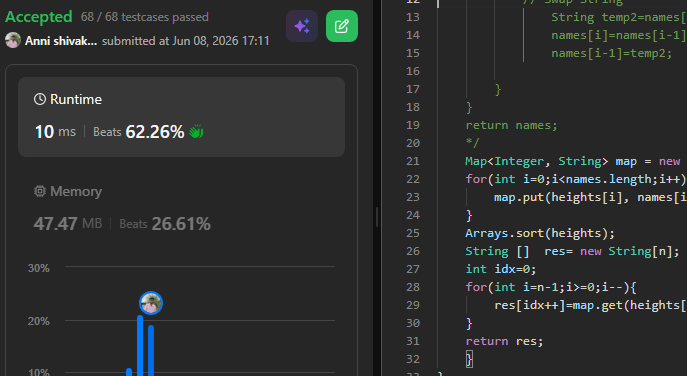Click the submitted at Jun 08, 2026 text
The height and width of the screenshot is (376, 687).
coord(186,41)
